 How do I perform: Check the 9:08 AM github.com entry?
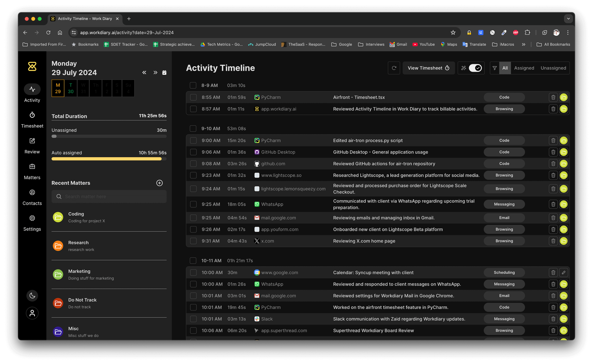click(193, 164)
